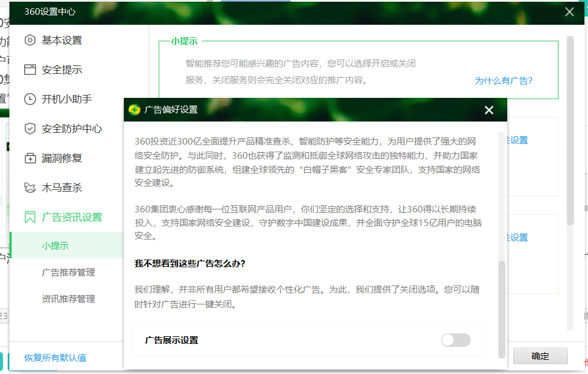
Task: Click the 木马查杀 icon
Action: [29, 187]
